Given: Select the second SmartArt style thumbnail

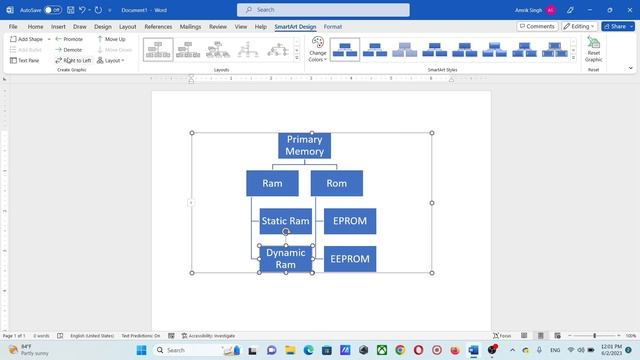Looking at the screenshot, I should (x=375, y=50).
